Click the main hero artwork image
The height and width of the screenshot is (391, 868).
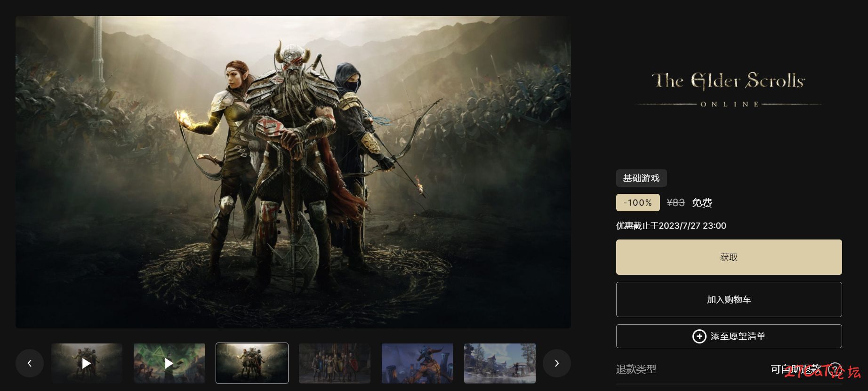click(293, 172)
